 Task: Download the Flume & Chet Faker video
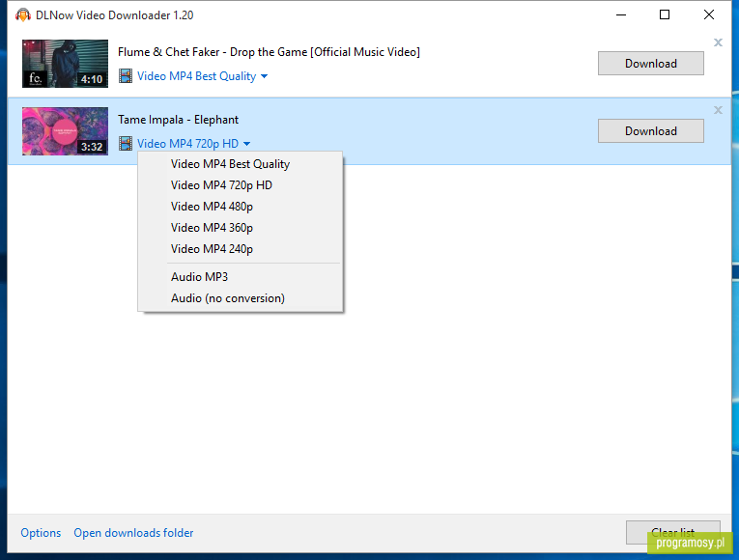pyautogui.click(x=651, y=64)
